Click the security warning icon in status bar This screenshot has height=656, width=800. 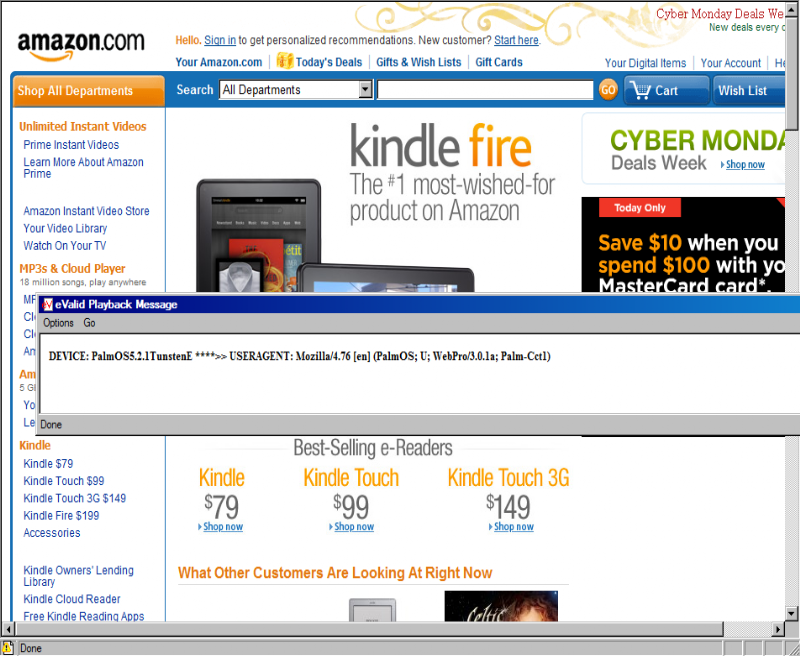(x=7, y=648)
